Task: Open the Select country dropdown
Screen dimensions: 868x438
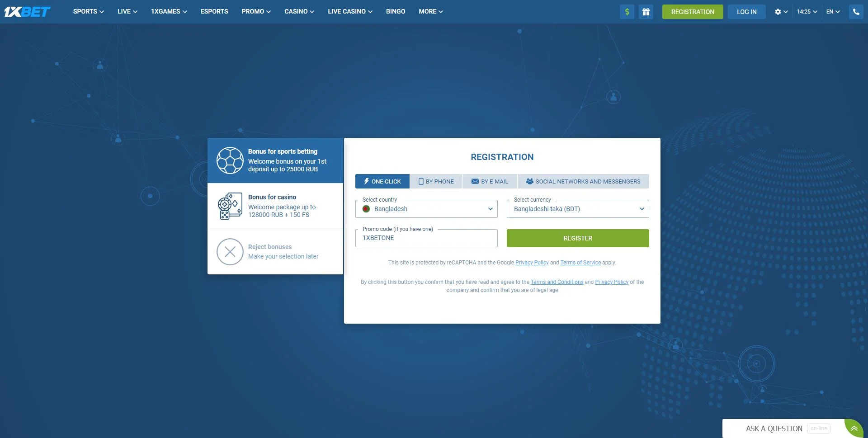Action: 426,209
